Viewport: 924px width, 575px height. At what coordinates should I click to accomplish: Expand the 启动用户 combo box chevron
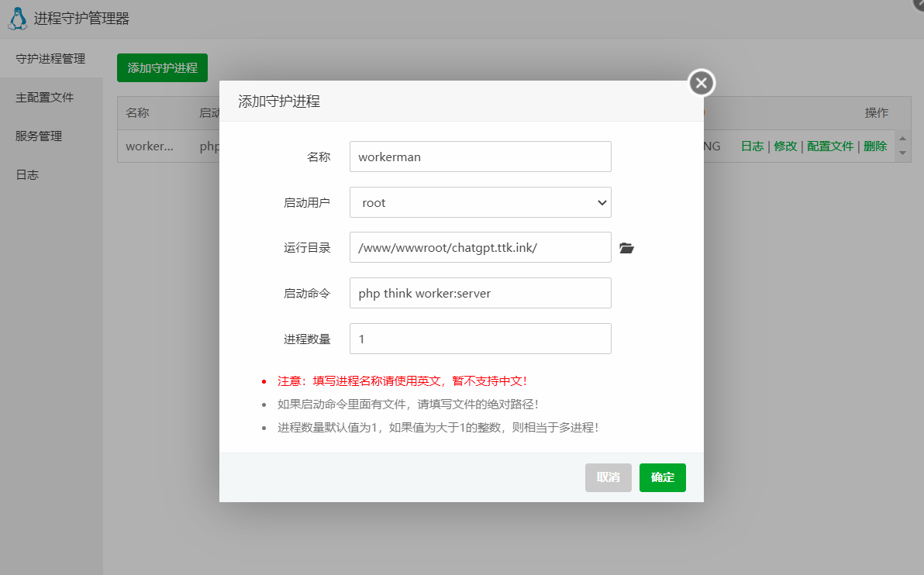pos(602,202)
